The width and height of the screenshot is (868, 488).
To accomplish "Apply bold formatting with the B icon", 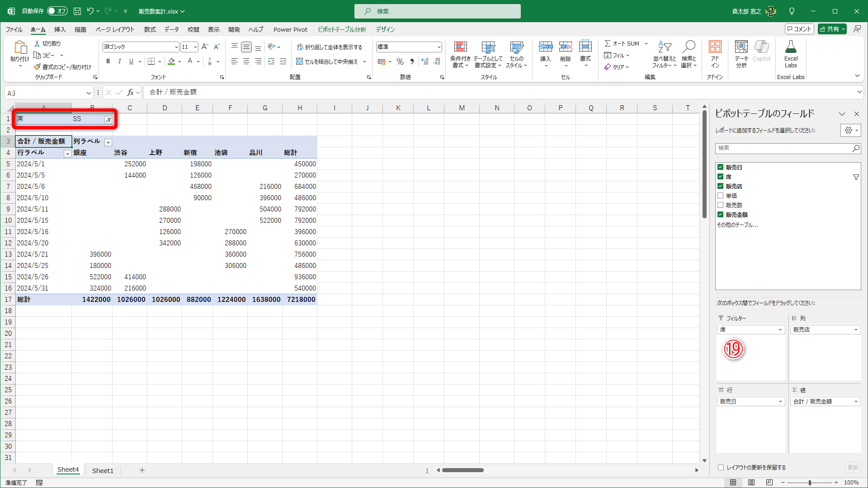I will pos(108,61).
